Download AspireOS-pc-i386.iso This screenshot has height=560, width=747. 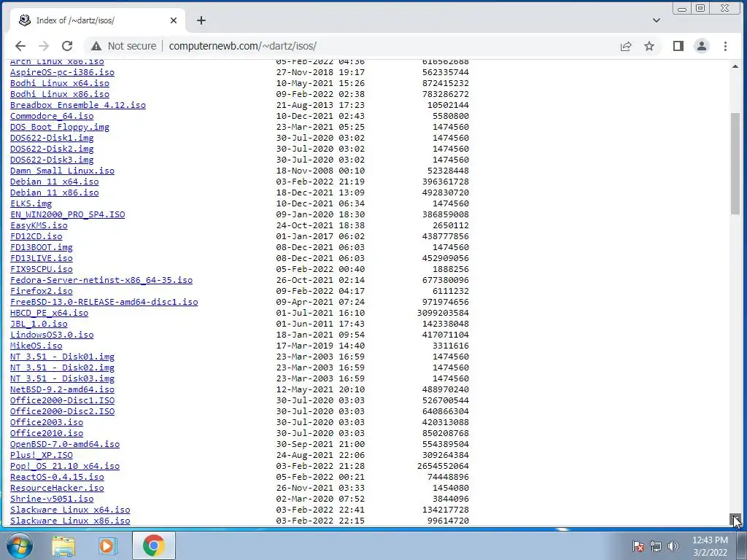pyautogui.click(x=63, y=72)
